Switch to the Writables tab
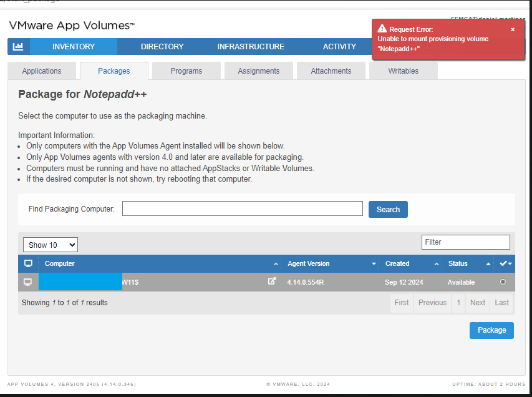Viewport: 532px width, 397px height. 403,71
